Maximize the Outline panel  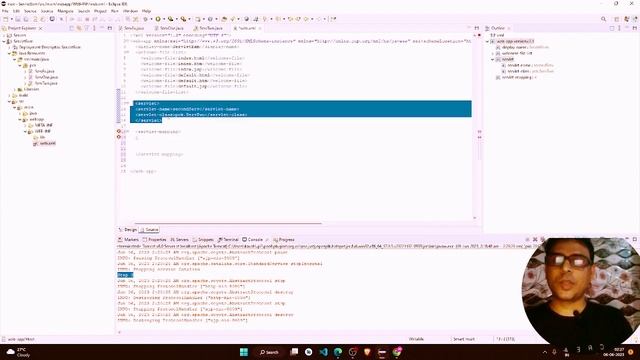(x=634, y=28)
